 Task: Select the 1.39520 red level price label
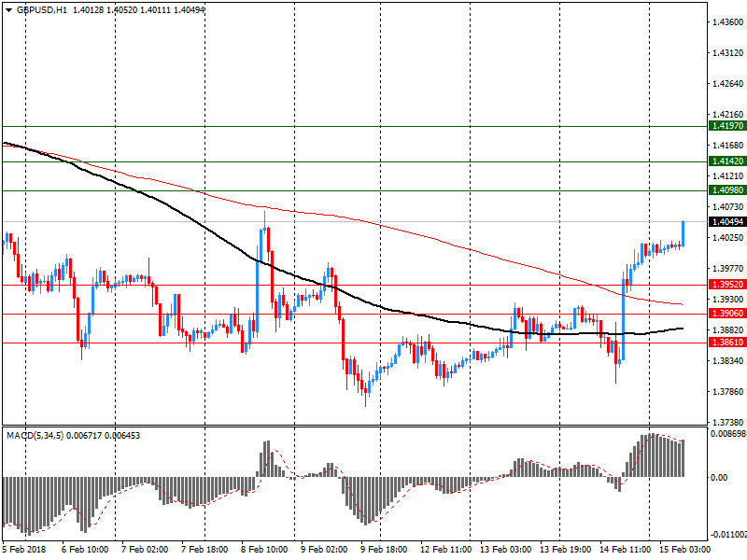click(727, 285)
